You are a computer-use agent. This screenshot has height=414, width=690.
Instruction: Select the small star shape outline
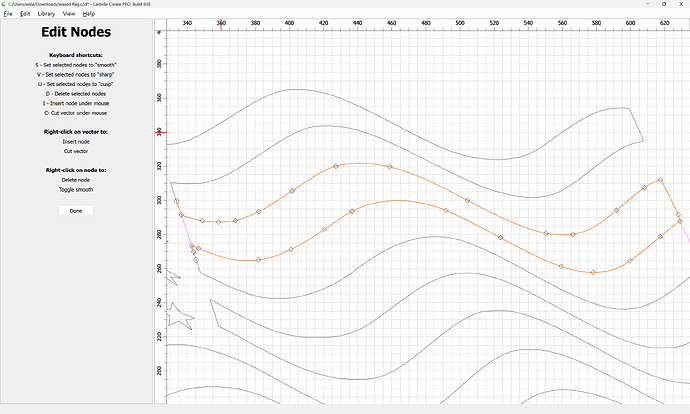tap(177, 317)
